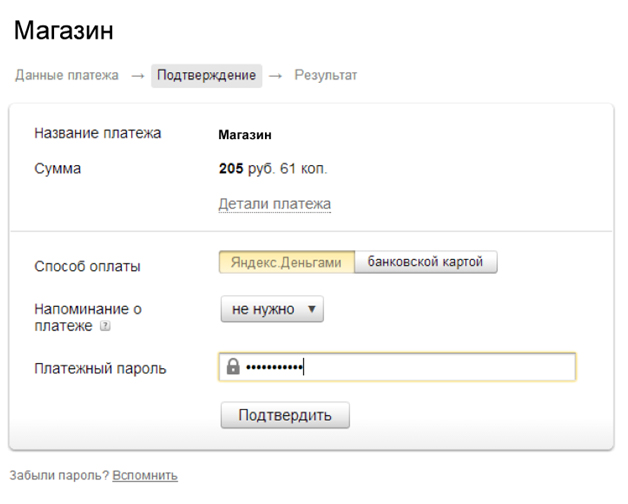Click the Подтвердить button
Viewport: 628px width, 504px height.
285,415
